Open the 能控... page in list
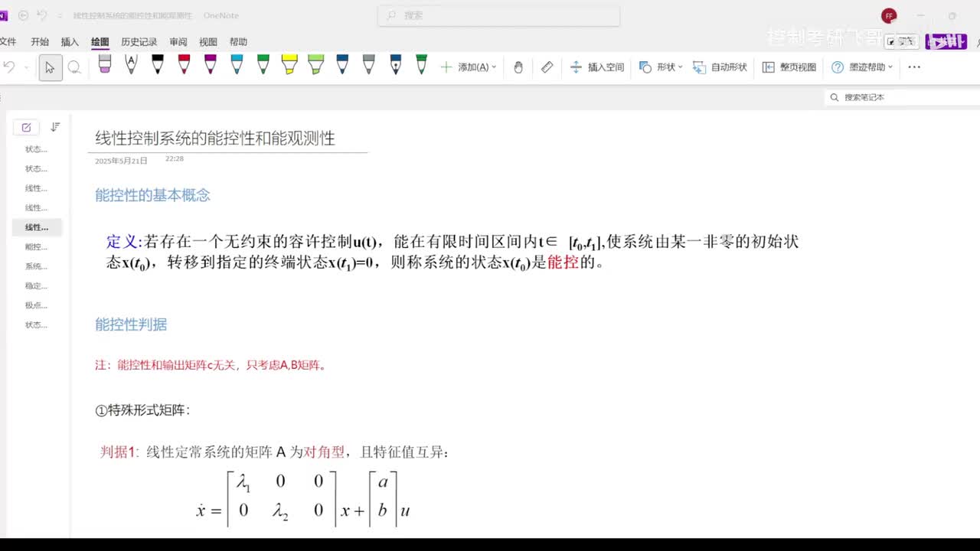 (x=37, y=247)
